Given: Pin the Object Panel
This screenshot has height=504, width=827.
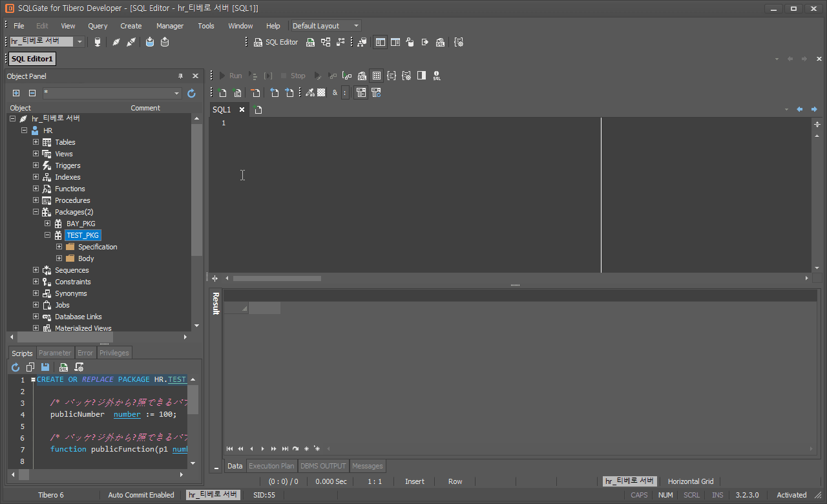Looking at the screenshot, I should [x=180, y=76].
